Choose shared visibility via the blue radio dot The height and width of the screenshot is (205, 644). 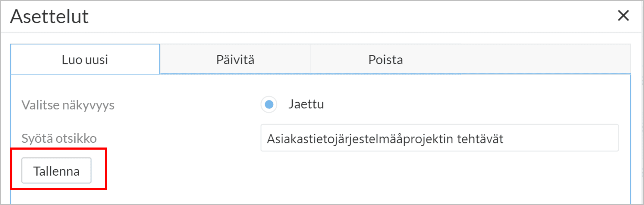(269, 104)
